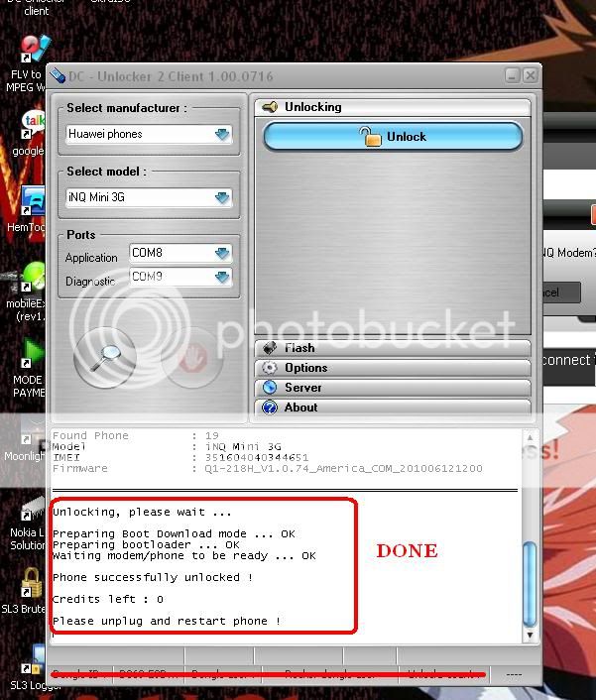This screenshot has width=596, height=700.
Task: Click 'Preparing Boot Download mode ... OK' line
Action: (x=174, y=534)
